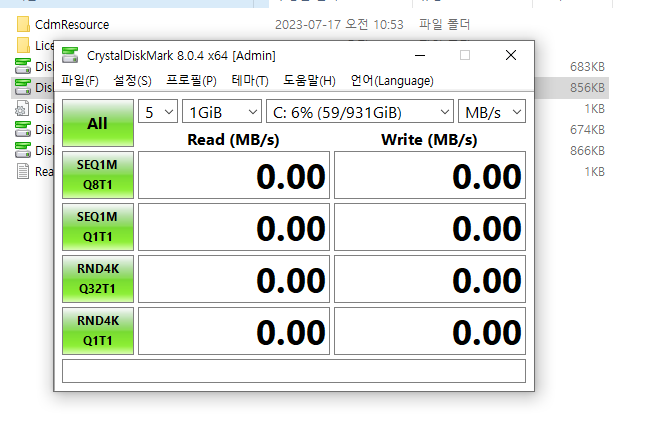Select the 674KB DiskMark executable icon

pos(23,129)
